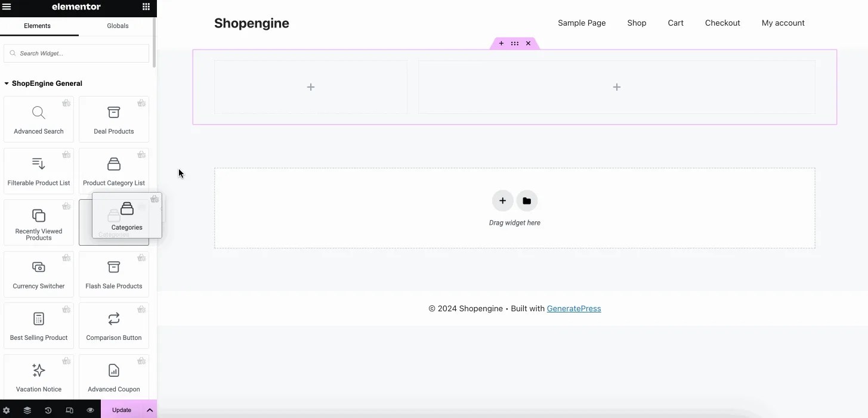Select the Recently Viewed Products widget

click(x=39, y=222)
